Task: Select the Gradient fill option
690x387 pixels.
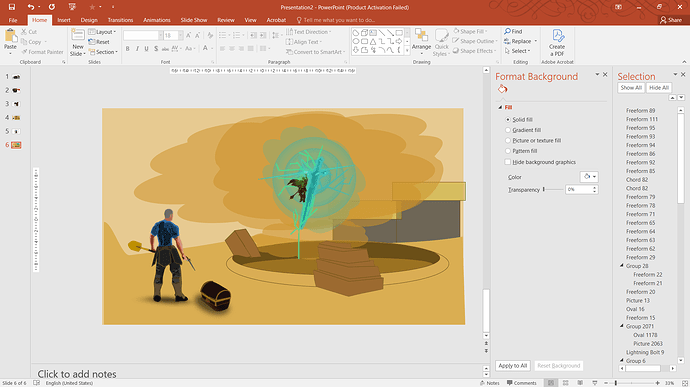Action: pos(508,130)
